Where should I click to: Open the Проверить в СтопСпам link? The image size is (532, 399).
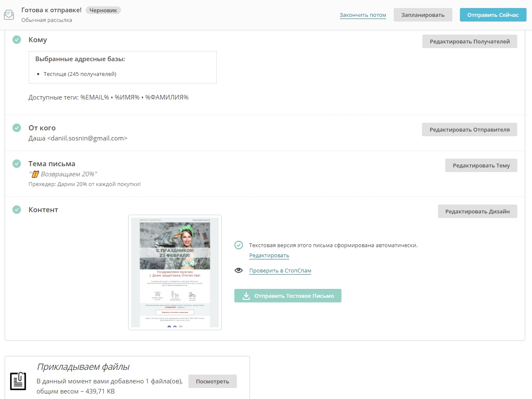280,271
